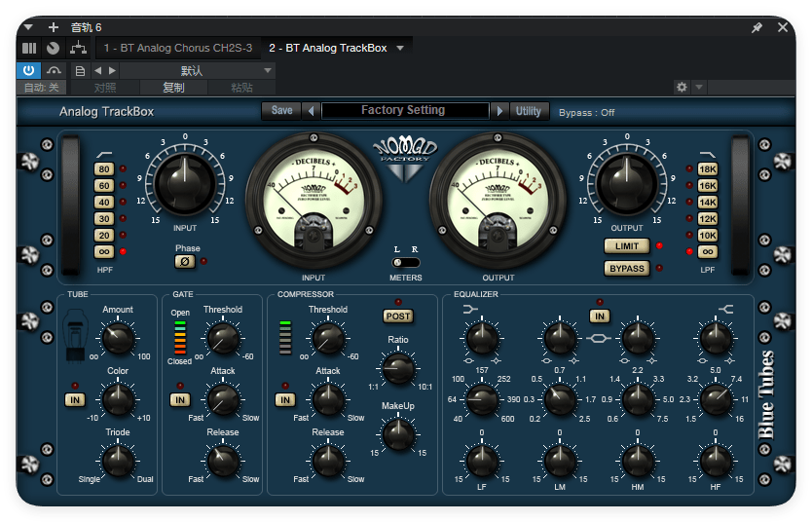Toggle the COMPRESSOR section IN button
The height and width of the screenshot is (522, 812).
tap(285, 400)
